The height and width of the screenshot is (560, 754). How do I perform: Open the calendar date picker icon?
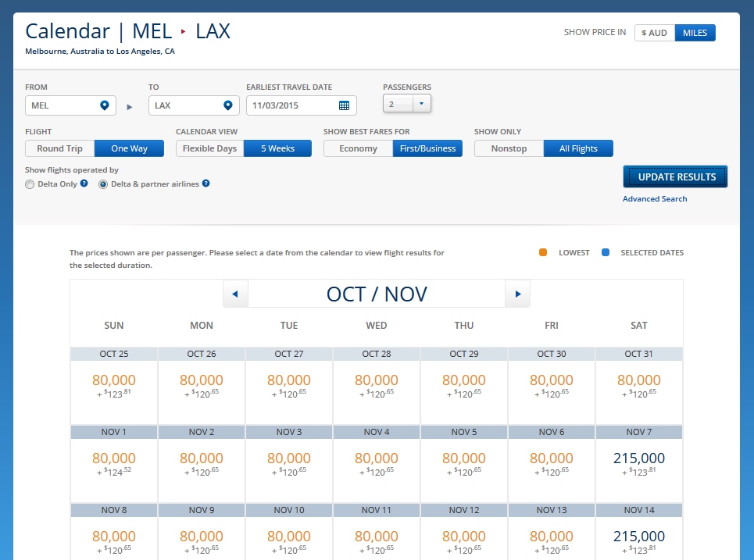pyautogui.click(x=345, y=105)
